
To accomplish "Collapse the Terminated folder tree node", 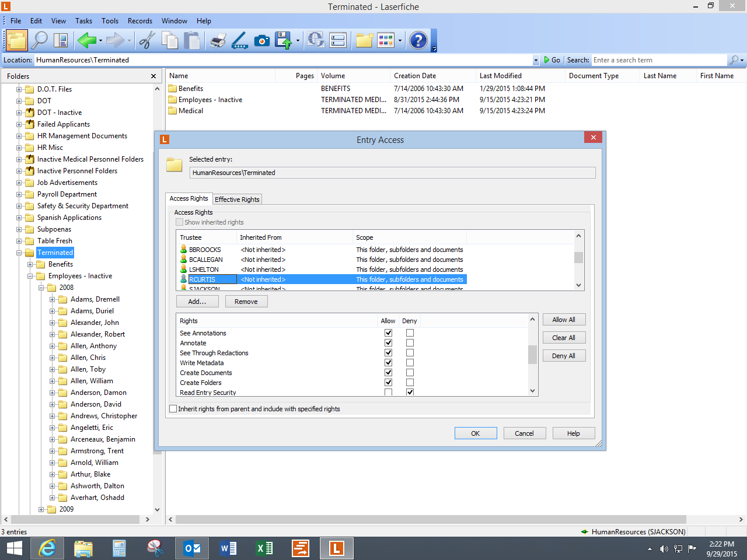I will (19, 253).
